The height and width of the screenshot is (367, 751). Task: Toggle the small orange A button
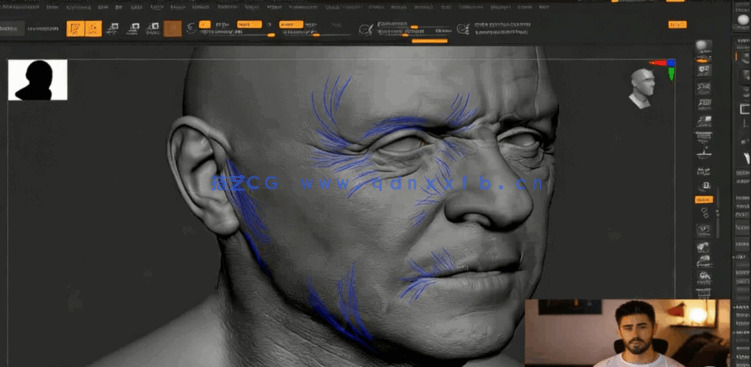tap(205, 24)
